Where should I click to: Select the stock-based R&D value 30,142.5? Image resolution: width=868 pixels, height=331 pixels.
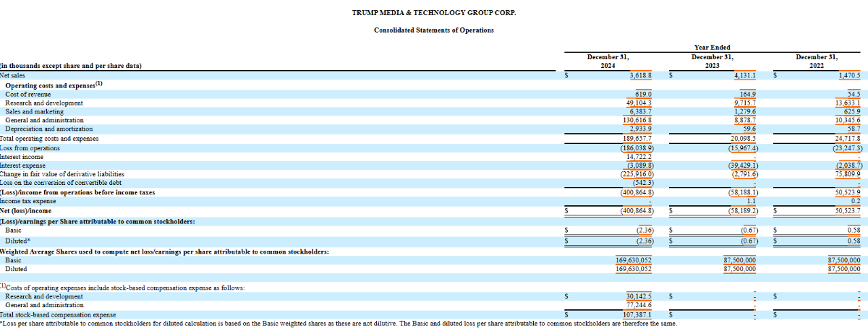click(x=639, y=296)
